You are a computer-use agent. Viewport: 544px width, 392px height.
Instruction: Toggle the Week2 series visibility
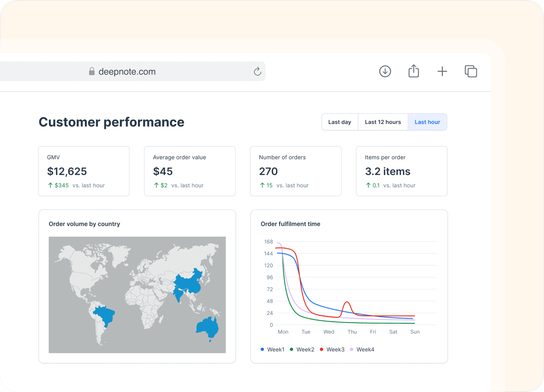[292, 349]
